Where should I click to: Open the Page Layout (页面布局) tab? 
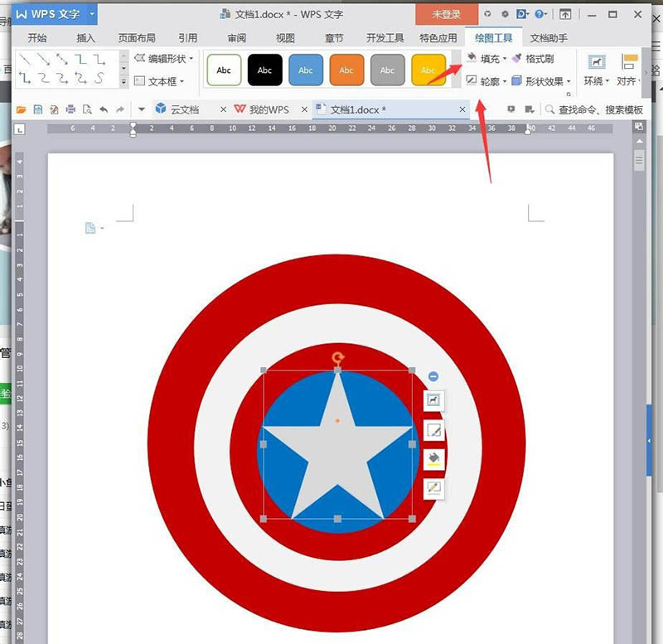(137, 38)
